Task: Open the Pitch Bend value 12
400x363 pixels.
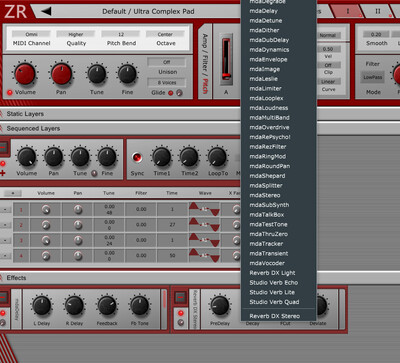Action: point(121,34)
